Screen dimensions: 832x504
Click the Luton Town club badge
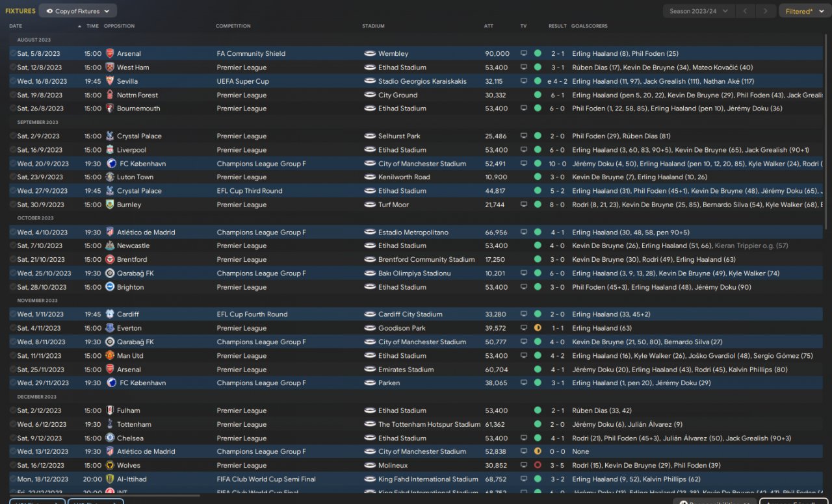(110, 177)
